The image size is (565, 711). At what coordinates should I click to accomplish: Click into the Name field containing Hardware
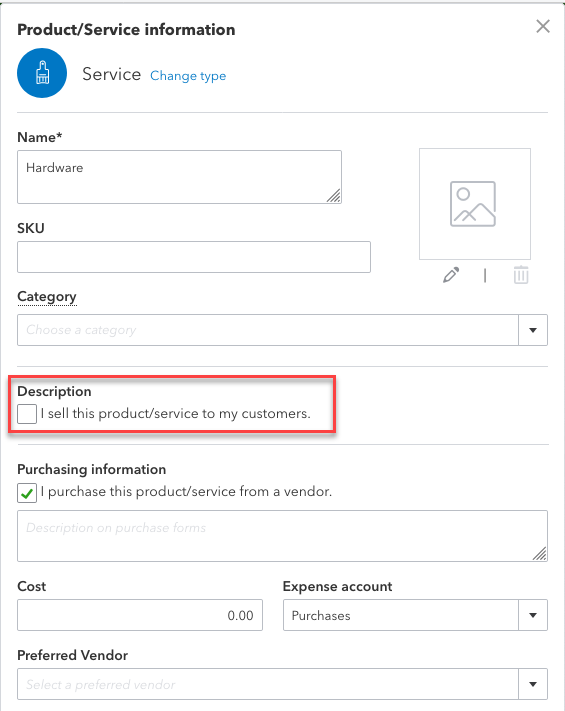click(x=179, y=177)
